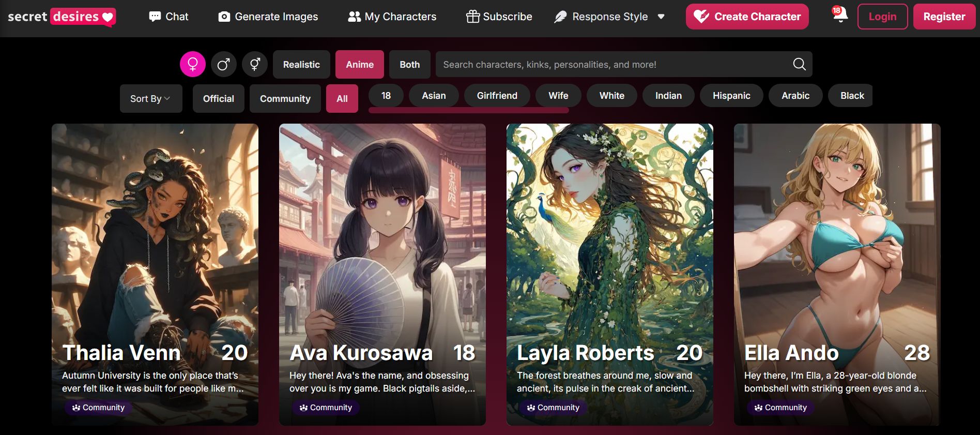Filter by the Girlfriend tag
The width and height of the screenshot is (980, 435).
(497, 96)
